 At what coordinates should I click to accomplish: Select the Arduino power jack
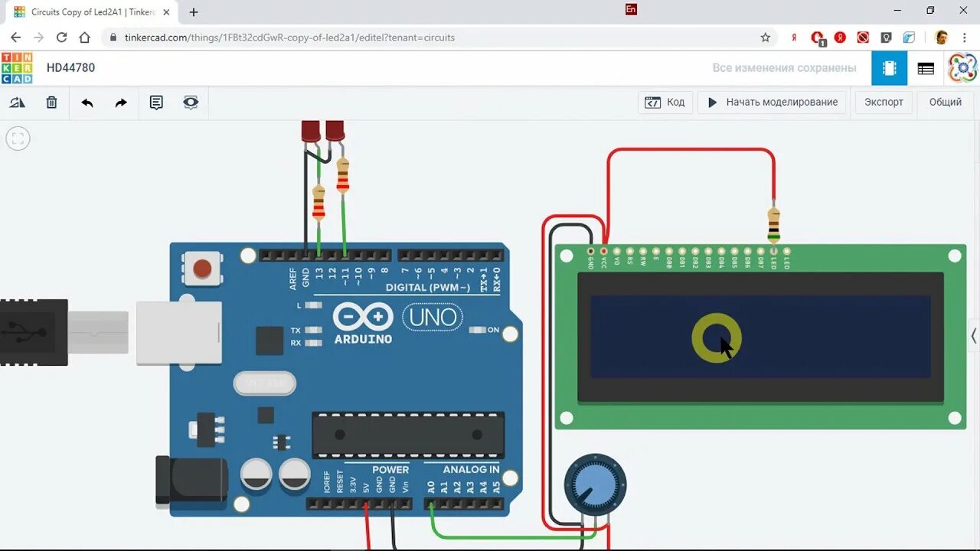[x=191, y=481]
